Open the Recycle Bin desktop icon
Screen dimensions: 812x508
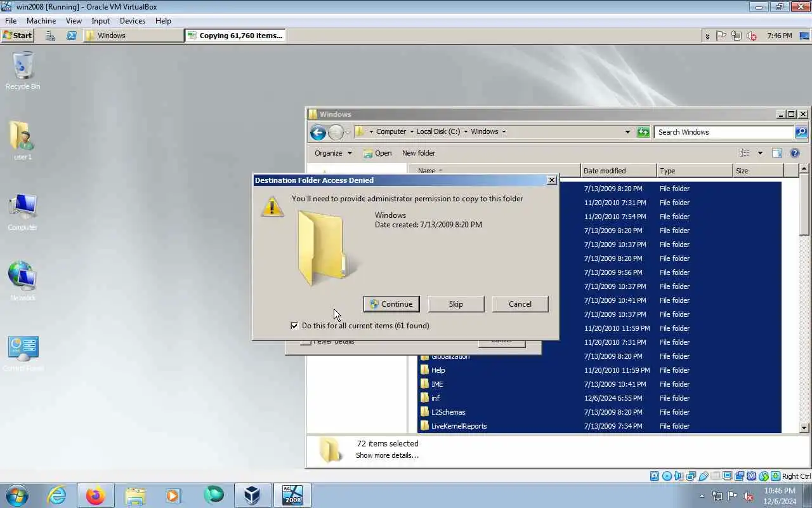point(23,70)
